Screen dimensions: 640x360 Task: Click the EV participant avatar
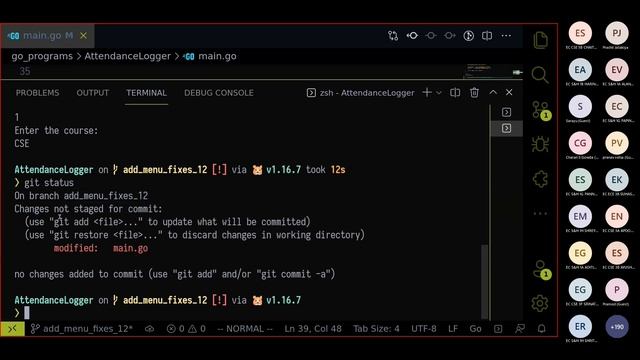617,70
